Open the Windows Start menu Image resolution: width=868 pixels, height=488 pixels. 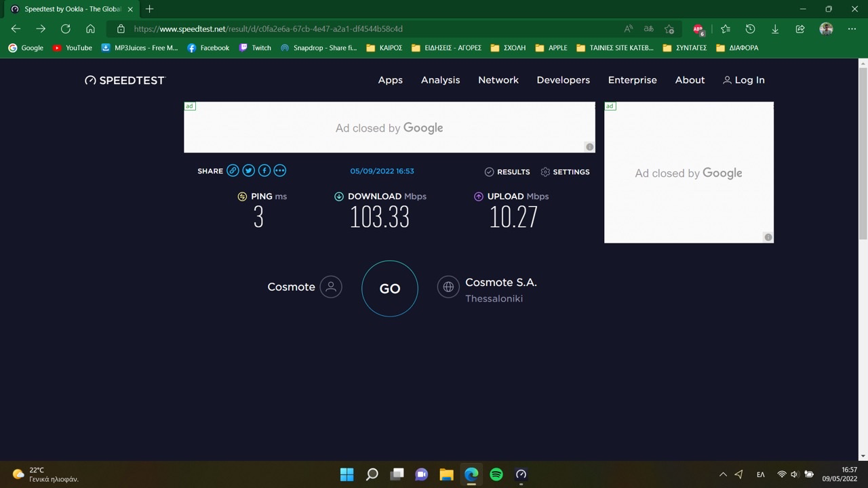point(347,474)
